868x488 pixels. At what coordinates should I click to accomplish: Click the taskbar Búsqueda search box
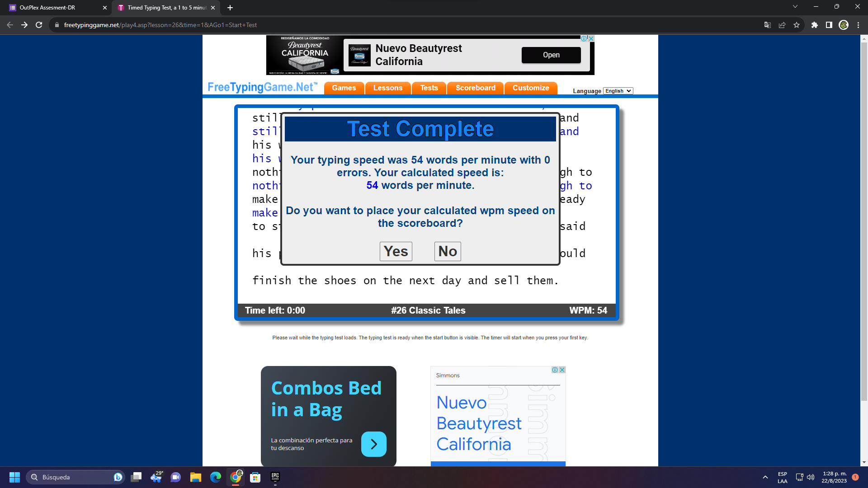(75, 477)
